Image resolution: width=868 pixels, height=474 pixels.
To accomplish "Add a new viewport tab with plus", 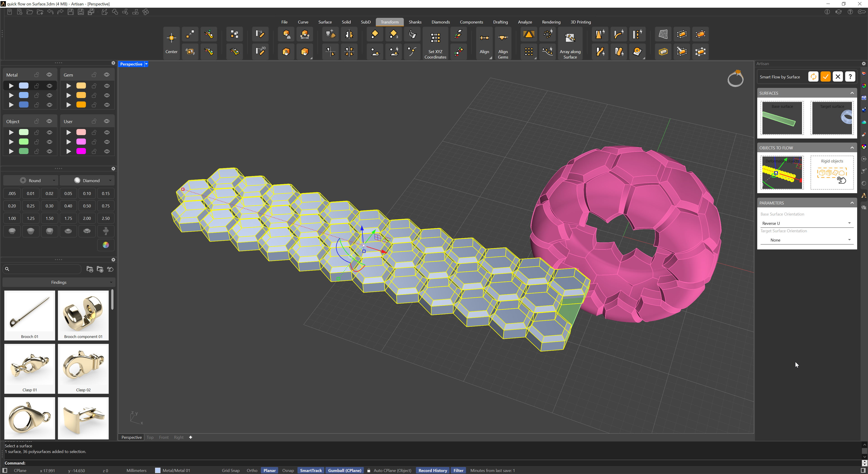I will pos(190,437).
